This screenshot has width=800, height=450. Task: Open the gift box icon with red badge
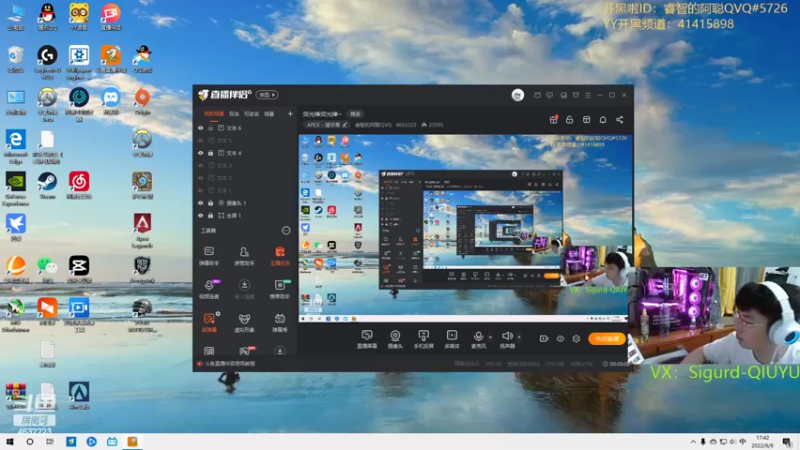(554, 119)
